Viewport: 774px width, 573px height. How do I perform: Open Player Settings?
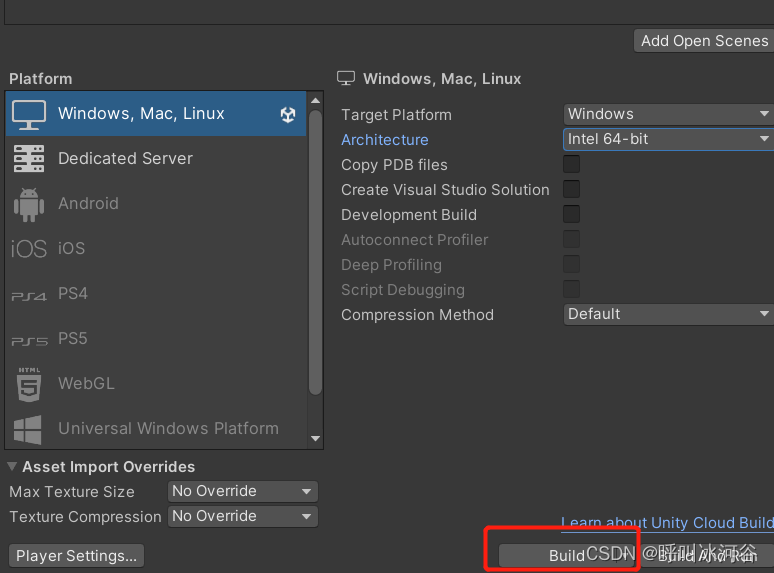coord(77,556)
